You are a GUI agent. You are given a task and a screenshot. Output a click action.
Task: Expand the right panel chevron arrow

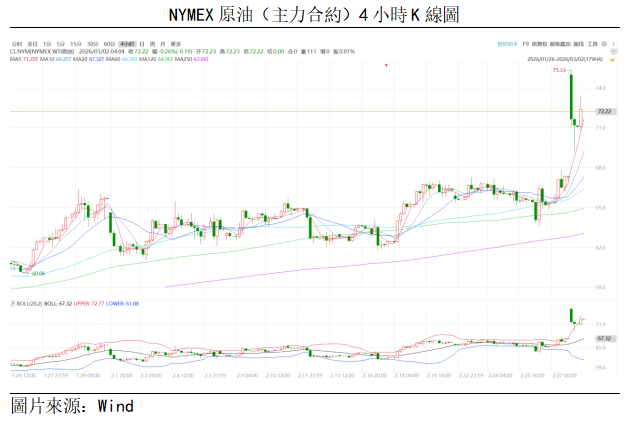pyautogui.click(x=613, y=44)
